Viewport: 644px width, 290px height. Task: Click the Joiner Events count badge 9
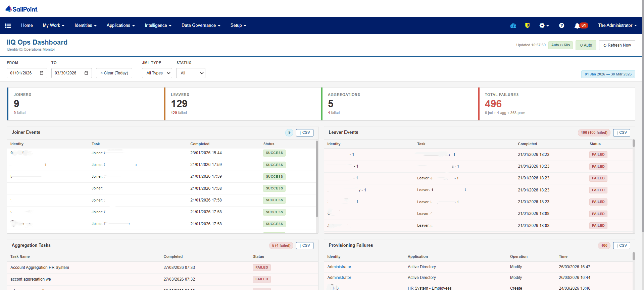click(x=289, y=133)
